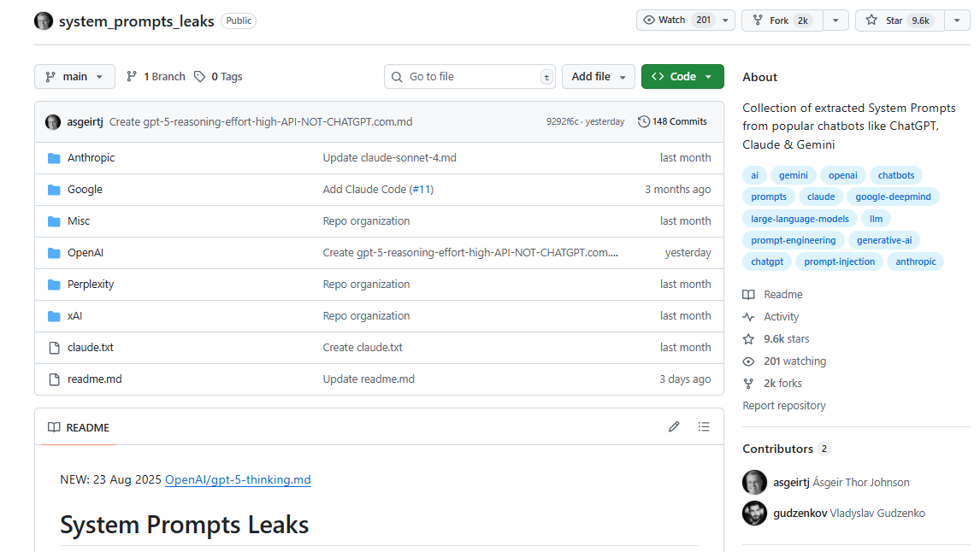Image resolution: width=980 pixels, height=552 pixels.
Task: Open the 1 Branch link
Action: 156,76
